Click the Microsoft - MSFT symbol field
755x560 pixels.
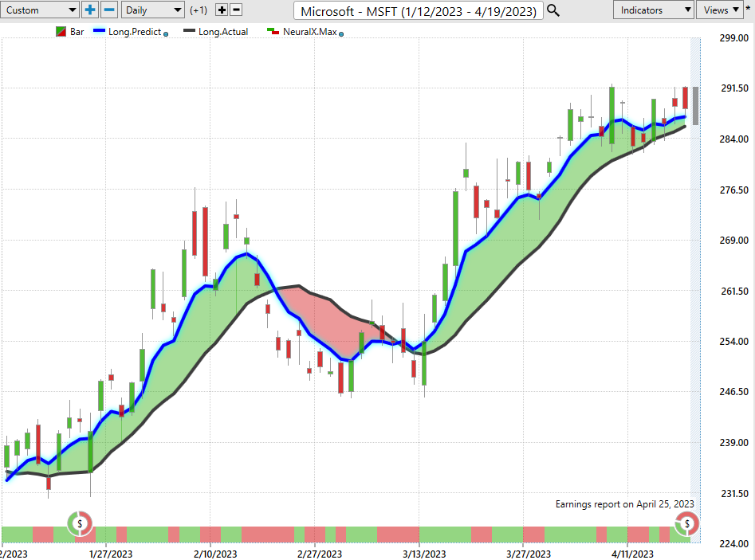[x=419, y=10]
